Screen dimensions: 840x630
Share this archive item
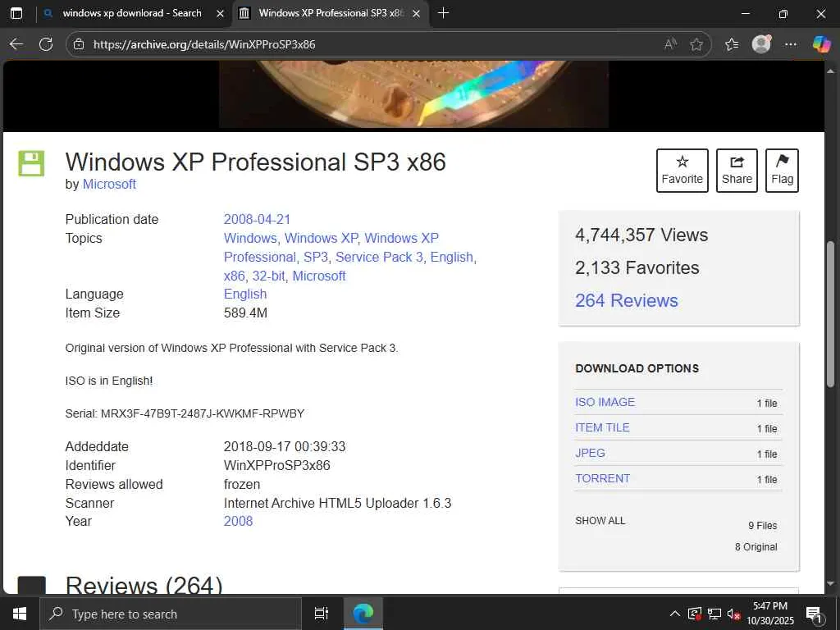point(737,171)
